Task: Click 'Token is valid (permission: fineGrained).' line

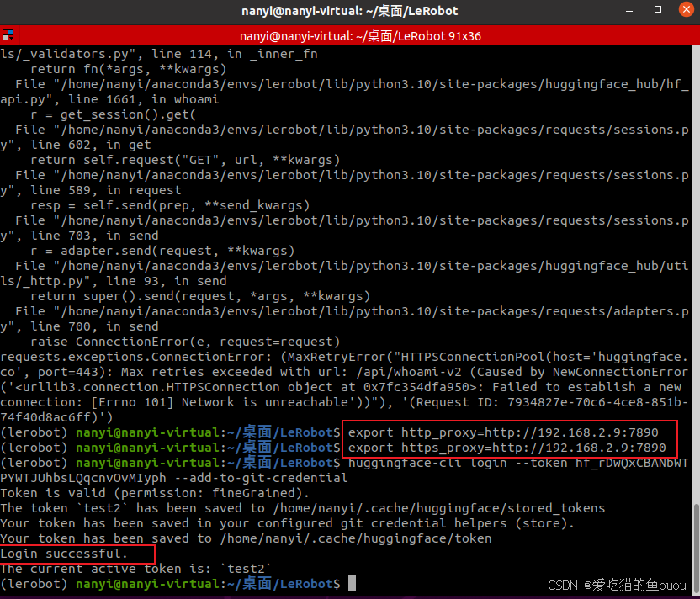Action: (155, 493)
